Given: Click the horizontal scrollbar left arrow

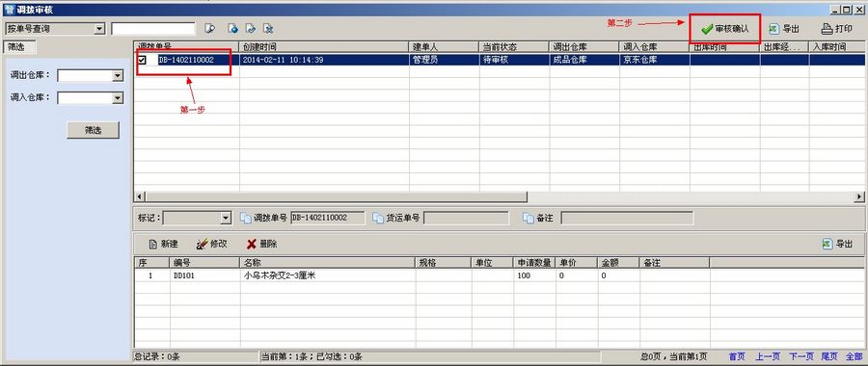Looking at the screenshot, I should pos(140,196).
